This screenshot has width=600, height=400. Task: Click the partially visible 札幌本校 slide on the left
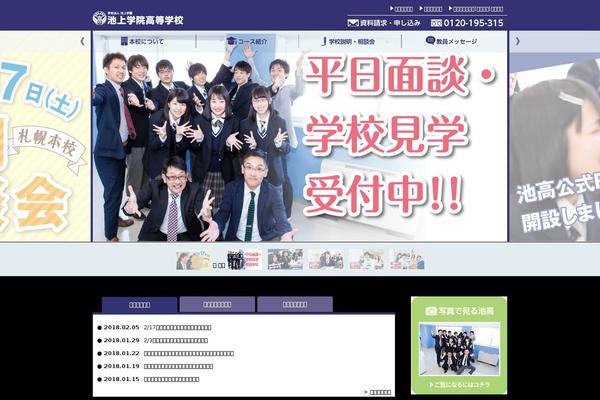pos(45,137)
